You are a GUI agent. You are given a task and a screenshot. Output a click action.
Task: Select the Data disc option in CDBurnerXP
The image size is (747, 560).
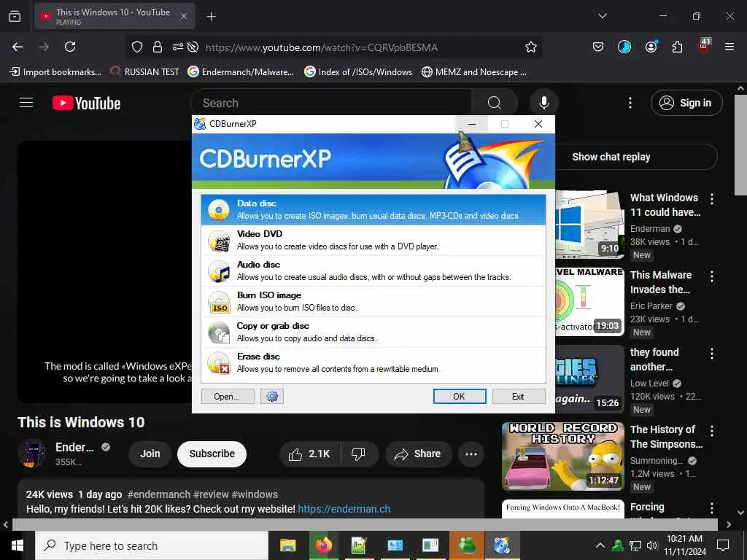pos(373,209)
